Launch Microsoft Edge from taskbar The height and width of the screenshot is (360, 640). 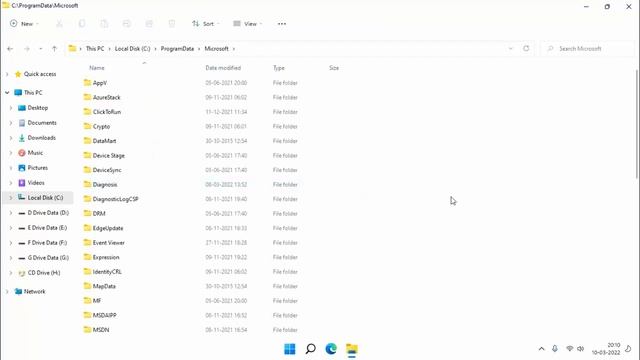331,349
